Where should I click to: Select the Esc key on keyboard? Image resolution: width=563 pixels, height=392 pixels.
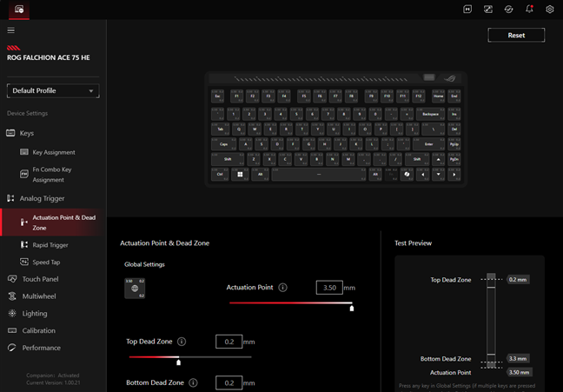click(x=217, y=96)
